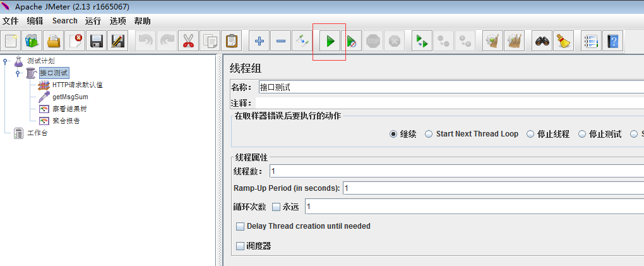Select getMsgSum sampler in tree
Viewport: 644px width, 266px height.
[x=70, y=97]
